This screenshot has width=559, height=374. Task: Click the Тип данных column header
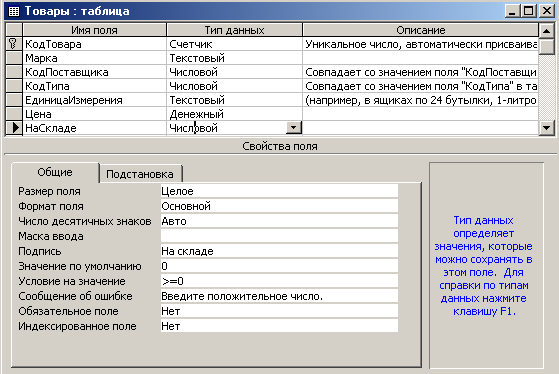click(234, 30)
